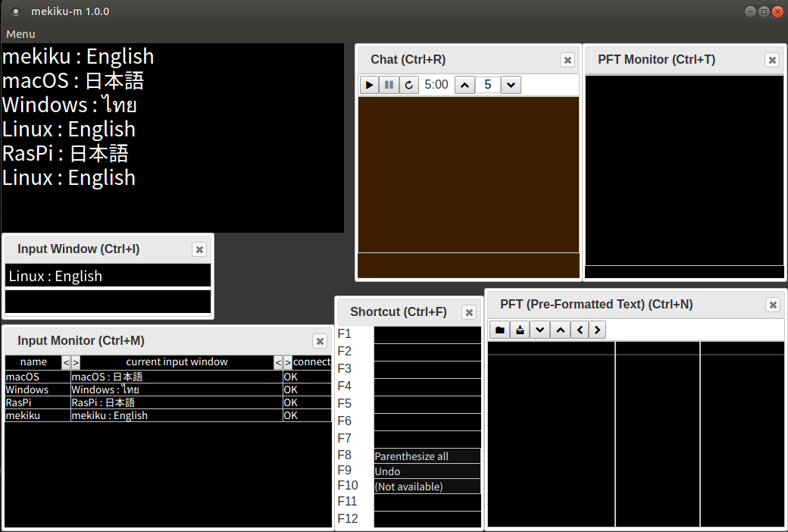
Task: Close the Input Monitor panel
Action: click(x=320, y=341)
